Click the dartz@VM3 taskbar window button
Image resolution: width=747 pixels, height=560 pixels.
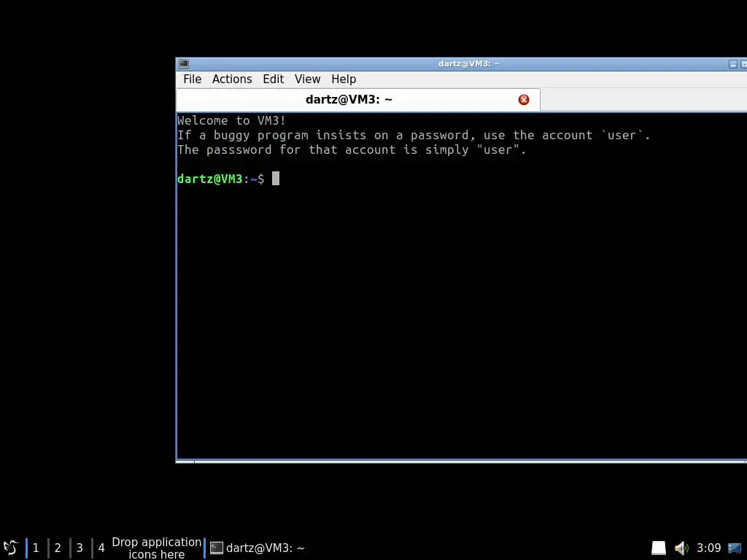(258, 548)
